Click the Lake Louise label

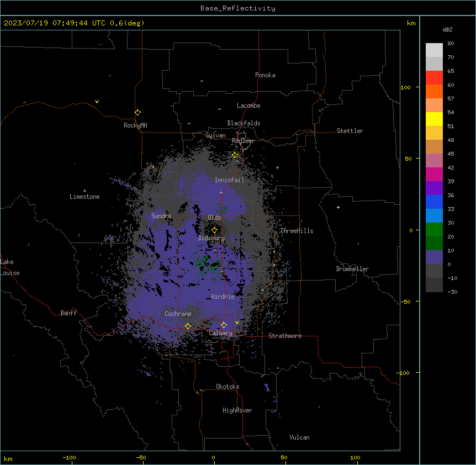pyautogui.click(x=10, y=267)
